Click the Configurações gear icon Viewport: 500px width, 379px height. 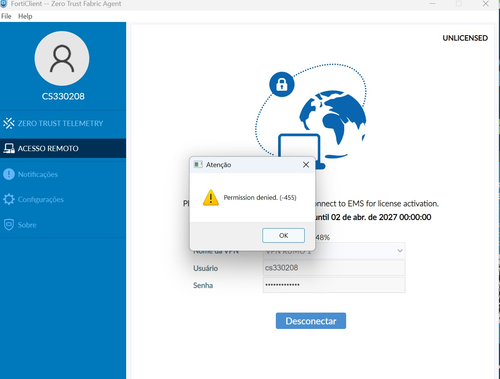tap(9, 199)
